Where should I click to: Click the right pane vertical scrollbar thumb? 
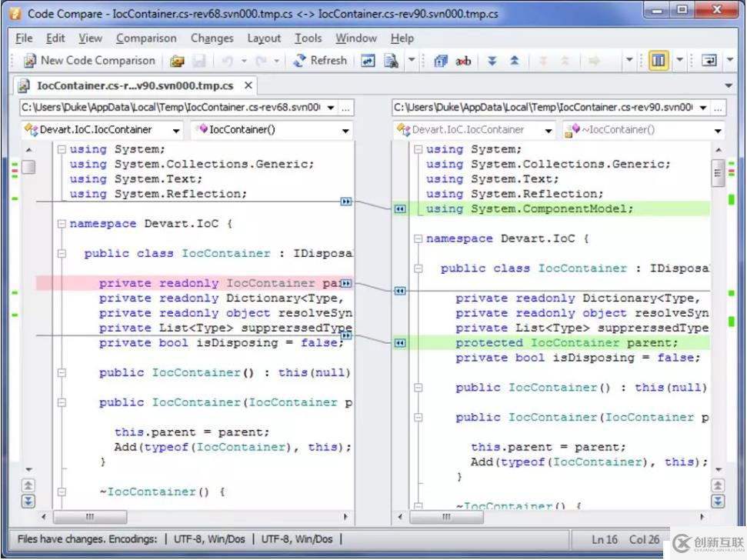pyautogui.click(x=718, y=174)
